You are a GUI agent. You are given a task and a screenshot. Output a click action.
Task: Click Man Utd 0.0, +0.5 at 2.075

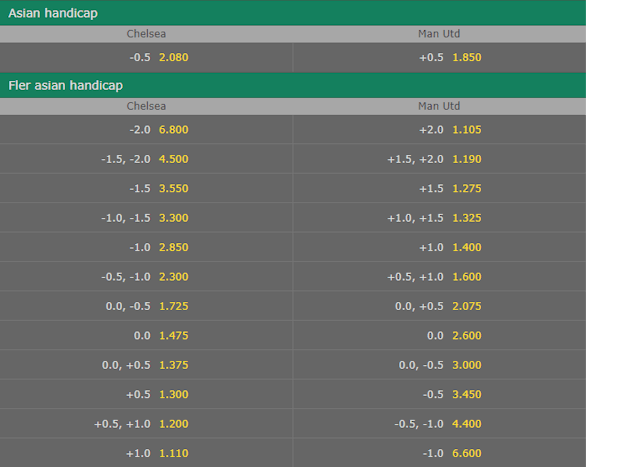pyautogui.click(x=439, y=306)
